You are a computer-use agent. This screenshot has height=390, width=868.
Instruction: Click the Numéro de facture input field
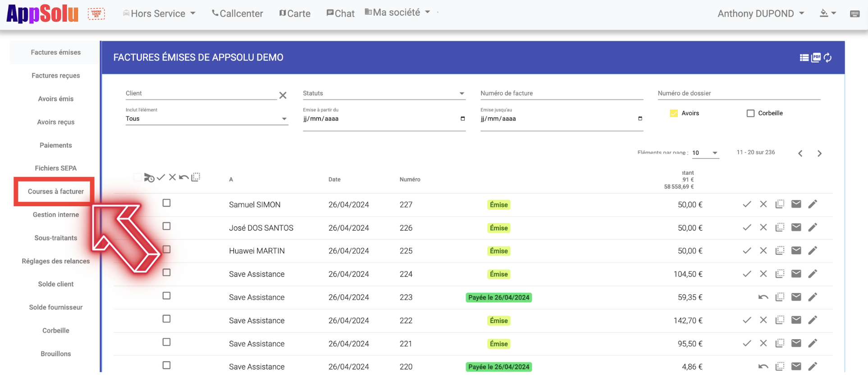tap(562, 93)
